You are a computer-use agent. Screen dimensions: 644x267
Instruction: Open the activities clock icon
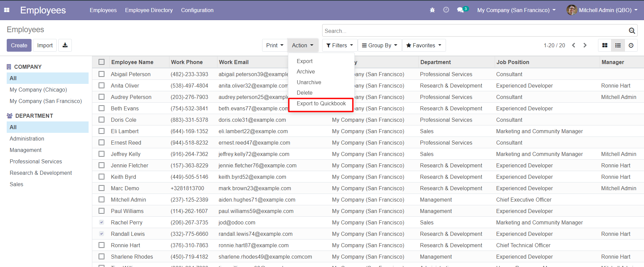[446, 10]
